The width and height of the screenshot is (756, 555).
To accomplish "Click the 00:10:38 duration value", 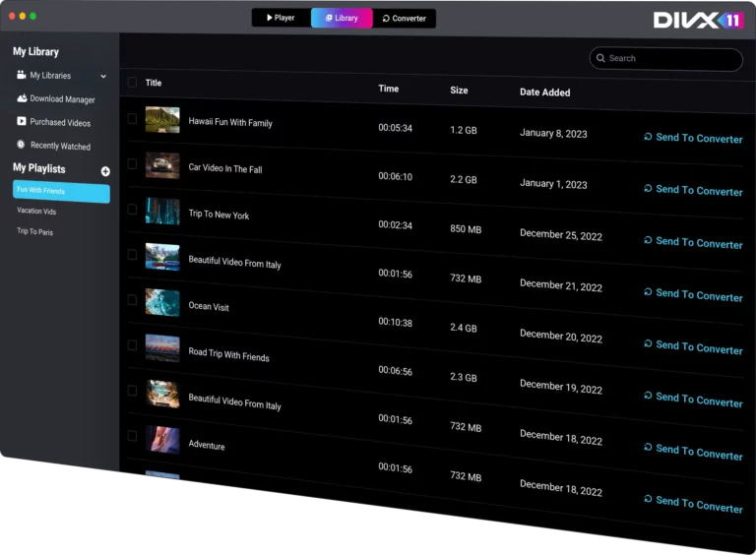I will 395,322.
